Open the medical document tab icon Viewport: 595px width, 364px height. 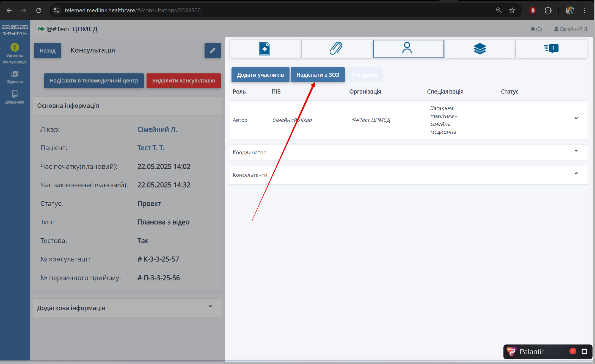pos(265,49)
